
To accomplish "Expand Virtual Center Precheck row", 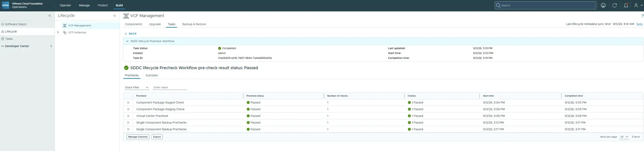I will (x=128, y=116).
